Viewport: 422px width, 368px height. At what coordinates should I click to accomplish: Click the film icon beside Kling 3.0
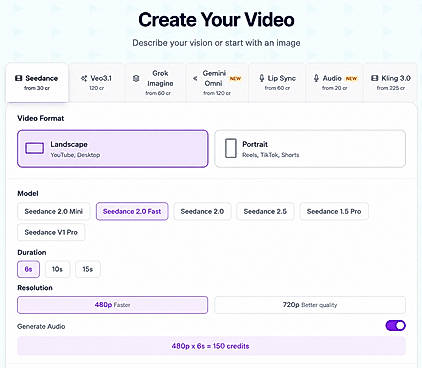[375, 78]
